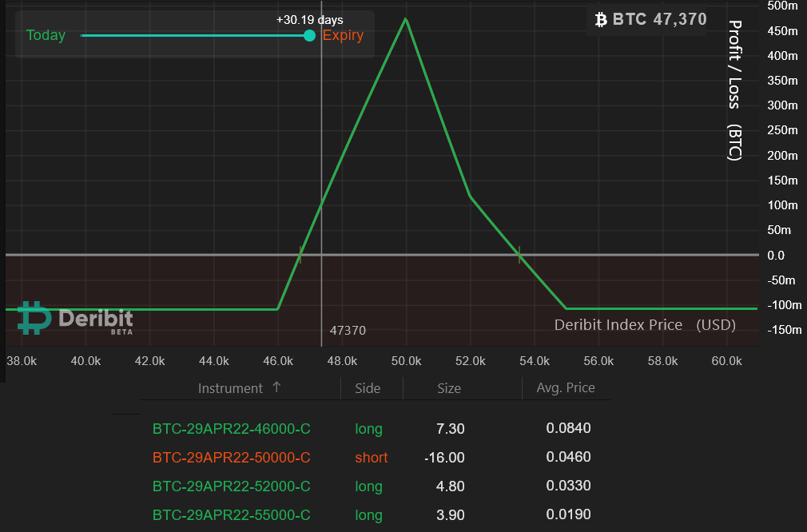Click the Side column header

coord(368,388)
